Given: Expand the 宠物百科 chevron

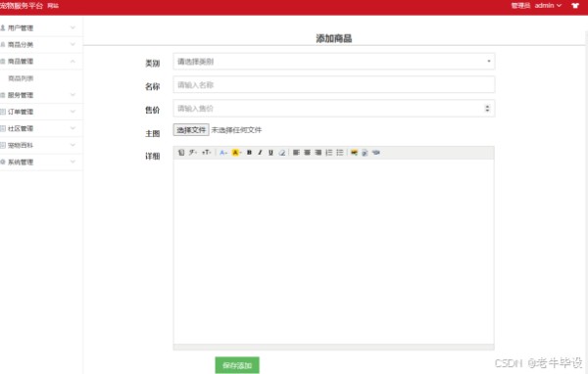Looking at the screenshot, I should (x=73, y=145).
